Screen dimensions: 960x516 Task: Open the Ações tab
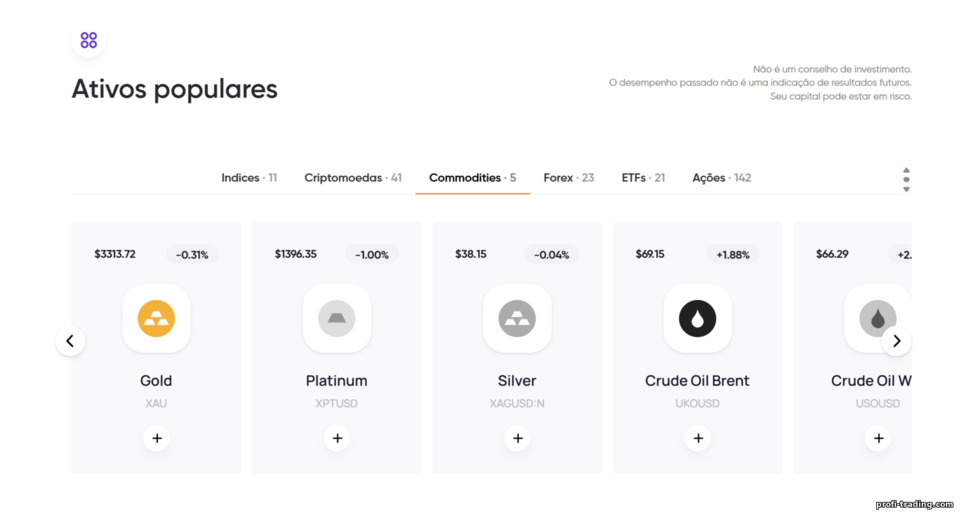722,178
